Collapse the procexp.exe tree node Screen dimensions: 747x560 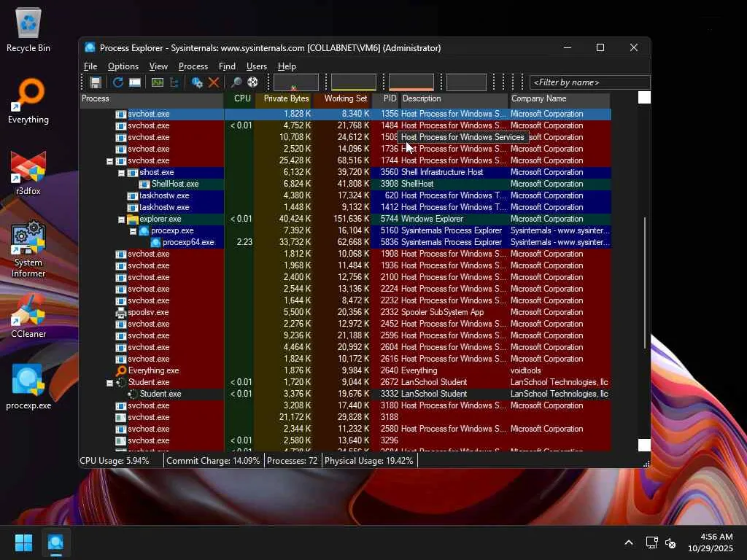coord(133,231)
